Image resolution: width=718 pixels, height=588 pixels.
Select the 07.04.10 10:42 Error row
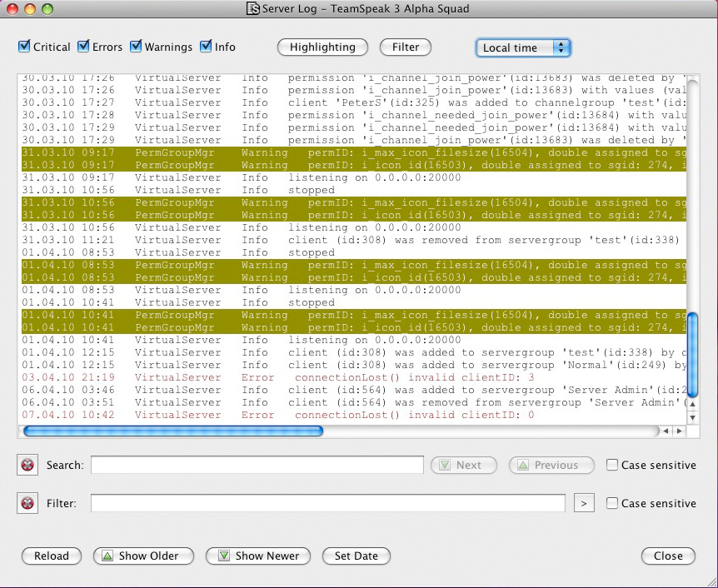pyautogui.click(x=354, y=415)
